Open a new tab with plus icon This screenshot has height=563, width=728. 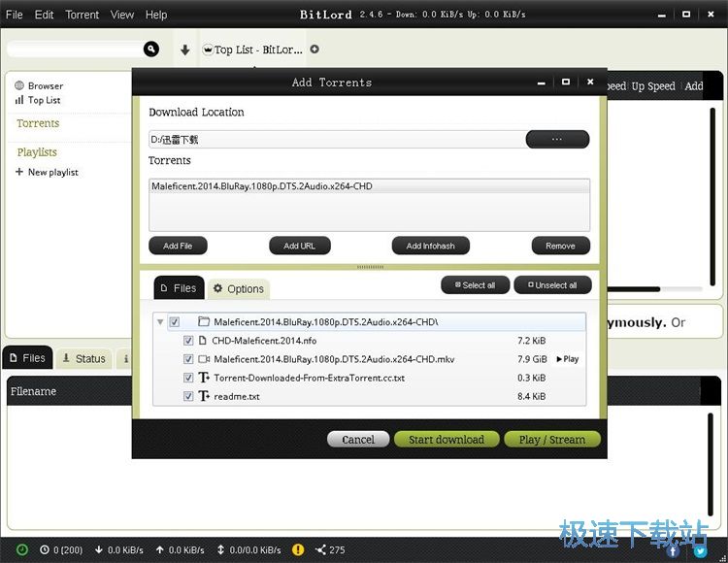[x=314, y=50]
